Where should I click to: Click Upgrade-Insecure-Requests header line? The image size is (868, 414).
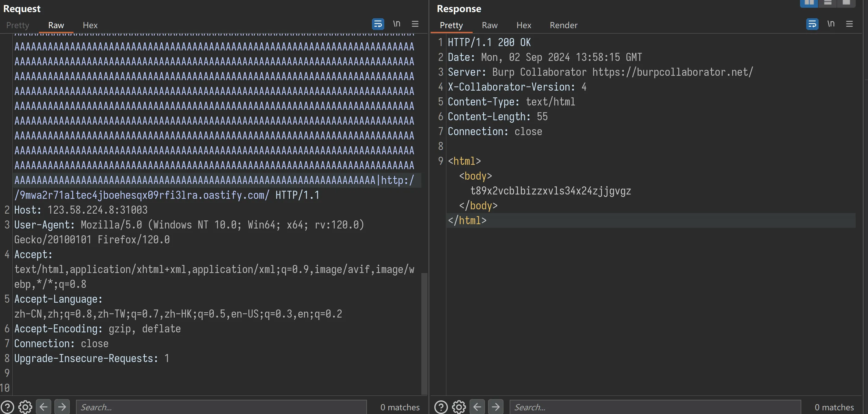click(91, 358)
